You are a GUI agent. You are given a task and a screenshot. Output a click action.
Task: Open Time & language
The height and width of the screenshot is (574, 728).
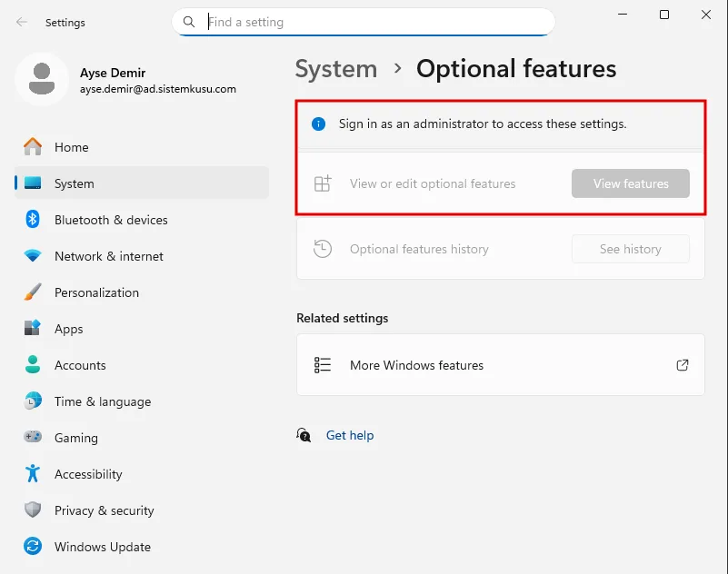click(x=142, y=401)
